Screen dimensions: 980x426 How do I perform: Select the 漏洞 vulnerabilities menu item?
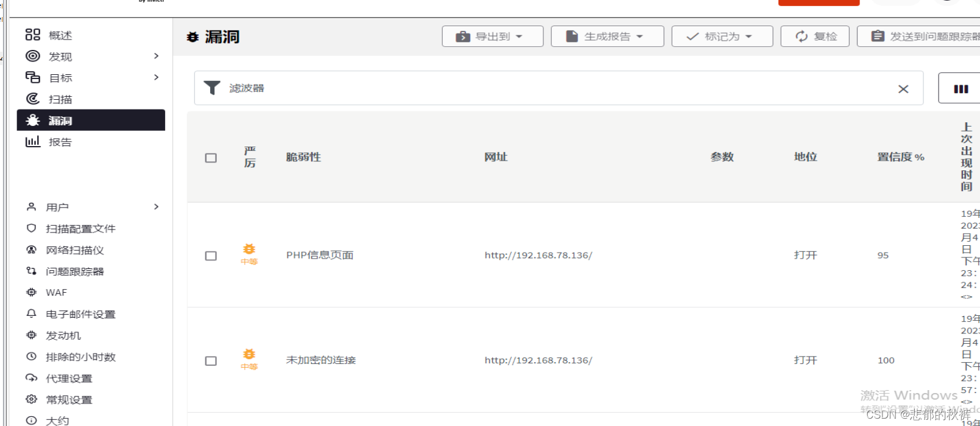91,120
